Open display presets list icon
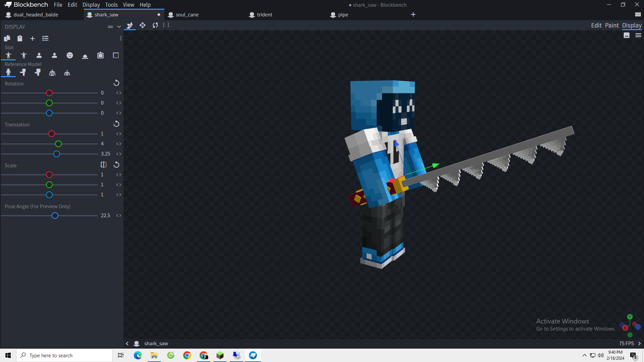Image resolution: width=644 pixels, height=362 pixels. pos(45,39)
